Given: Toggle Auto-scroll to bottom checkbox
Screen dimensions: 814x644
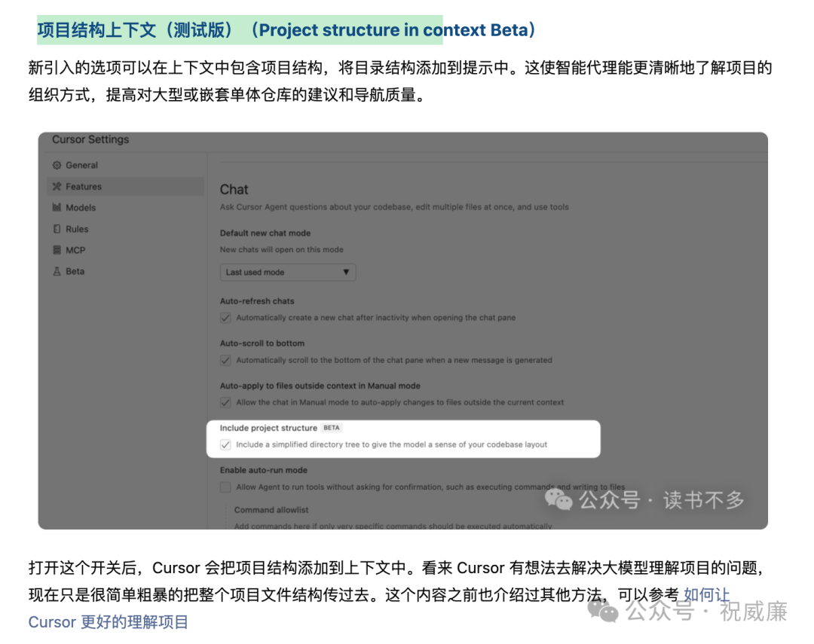Looking at the screenshot, I should 225,360.
